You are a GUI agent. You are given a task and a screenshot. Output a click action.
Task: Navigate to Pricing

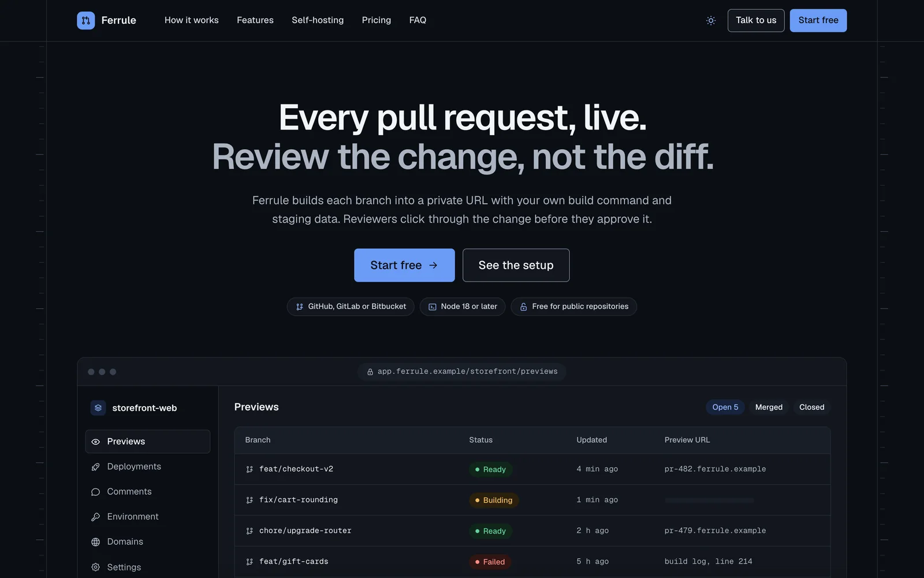tap(377, 20)
